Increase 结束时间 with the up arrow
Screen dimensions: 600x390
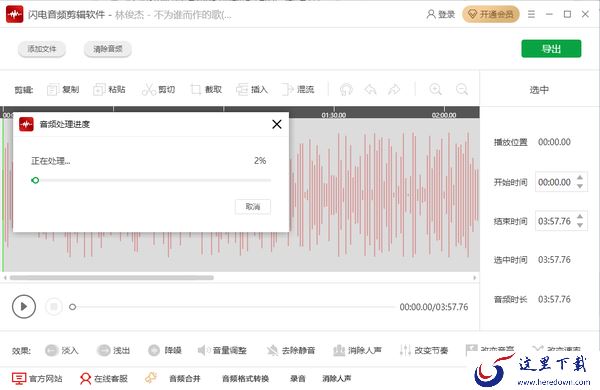[x=580, y=217]
